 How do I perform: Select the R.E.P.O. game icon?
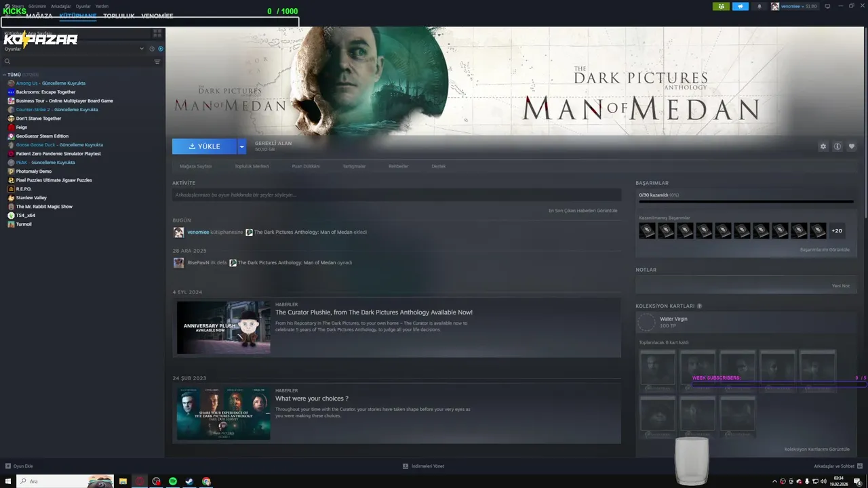click(x=11, y=188)
